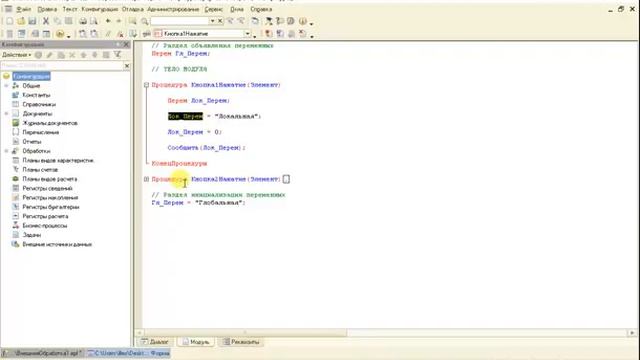Open the Файл menu
640x360 pixels.
tap(24, 9)
